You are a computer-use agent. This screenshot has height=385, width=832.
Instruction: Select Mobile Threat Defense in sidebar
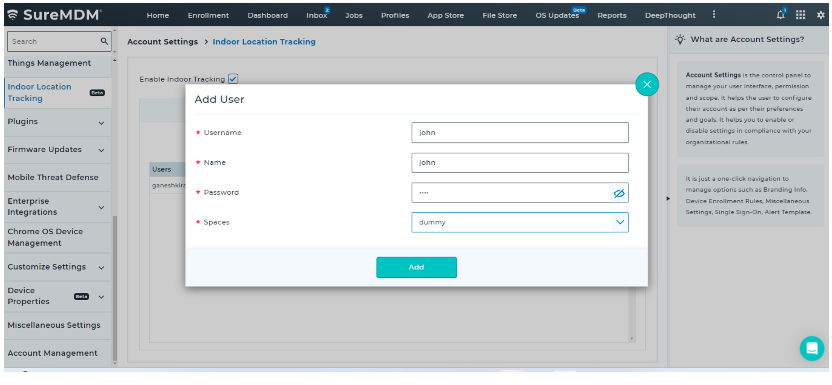[x=53, y=178]
